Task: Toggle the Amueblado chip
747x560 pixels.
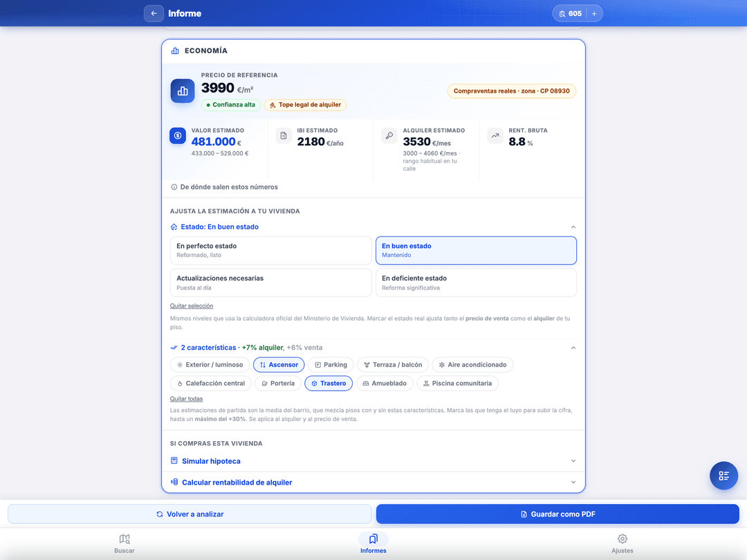Action: [x=385, y=383]
